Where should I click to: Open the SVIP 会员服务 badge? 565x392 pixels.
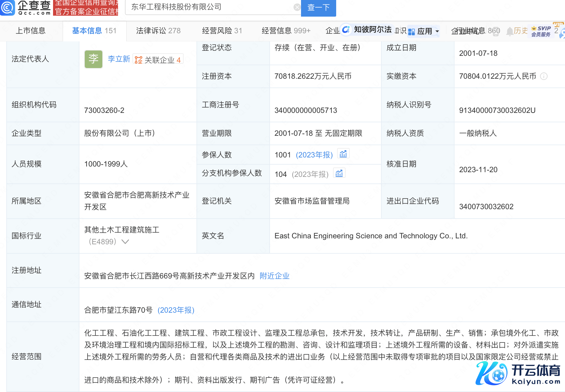541,31
